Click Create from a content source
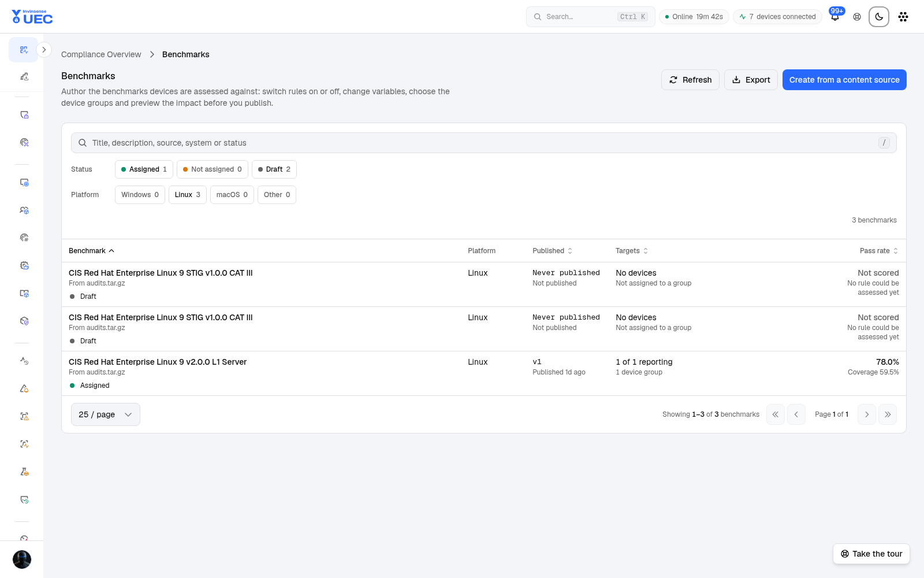 [x=844, y=80]
